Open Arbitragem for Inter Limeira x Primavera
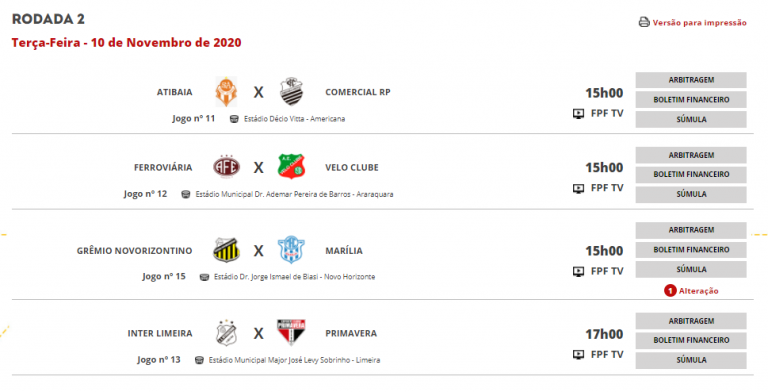 (691, 321)
